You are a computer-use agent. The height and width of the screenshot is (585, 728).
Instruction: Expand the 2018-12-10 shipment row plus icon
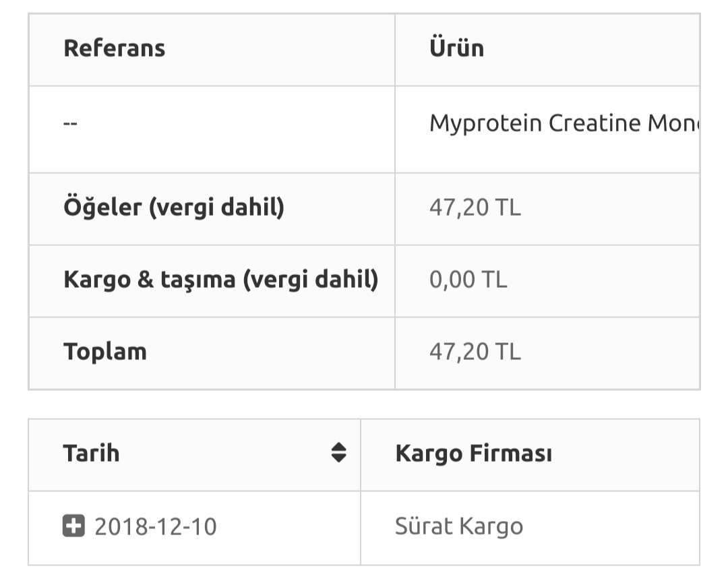[73, 526]
